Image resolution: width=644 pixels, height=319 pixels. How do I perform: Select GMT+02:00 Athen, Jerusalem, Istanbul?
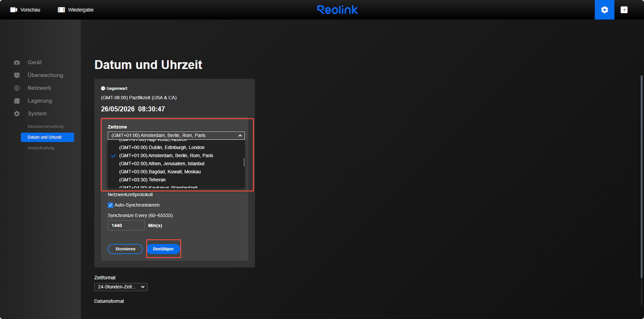(x=161, y=164)
